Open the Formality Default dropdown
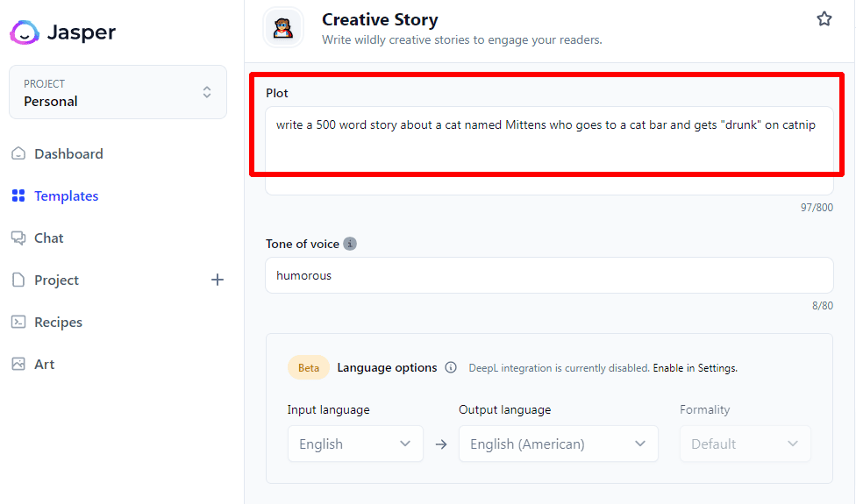Image resolution: width=856 pixels, height=504 pixels. tap(745, 444)
